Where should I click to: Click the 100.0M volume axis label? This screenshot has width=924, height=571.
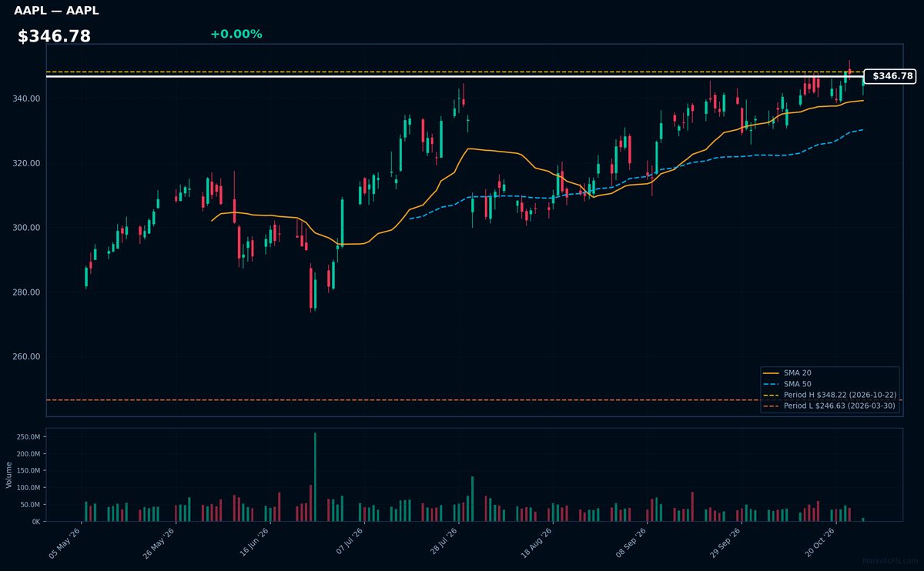28,488
